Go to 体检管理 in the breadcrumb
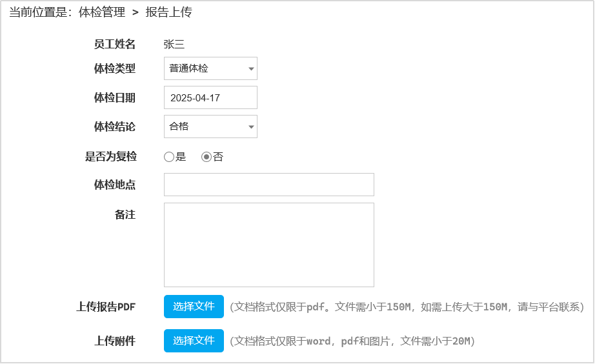This screenshot has width=595, height=364. 102,12
